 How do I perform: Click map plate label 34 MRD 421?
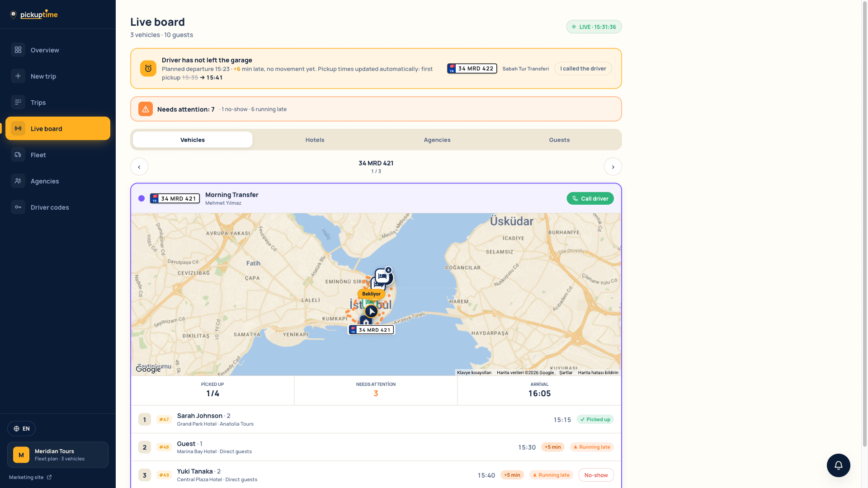tap(371, 330)
